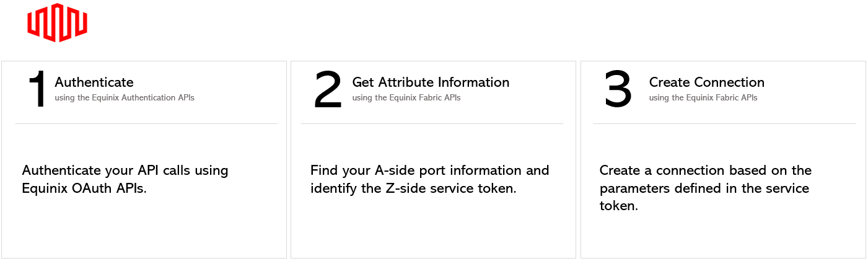Click 'using the Equinix Authentication APIs' subtitle

pyautogui.click(x=125, y=97)
